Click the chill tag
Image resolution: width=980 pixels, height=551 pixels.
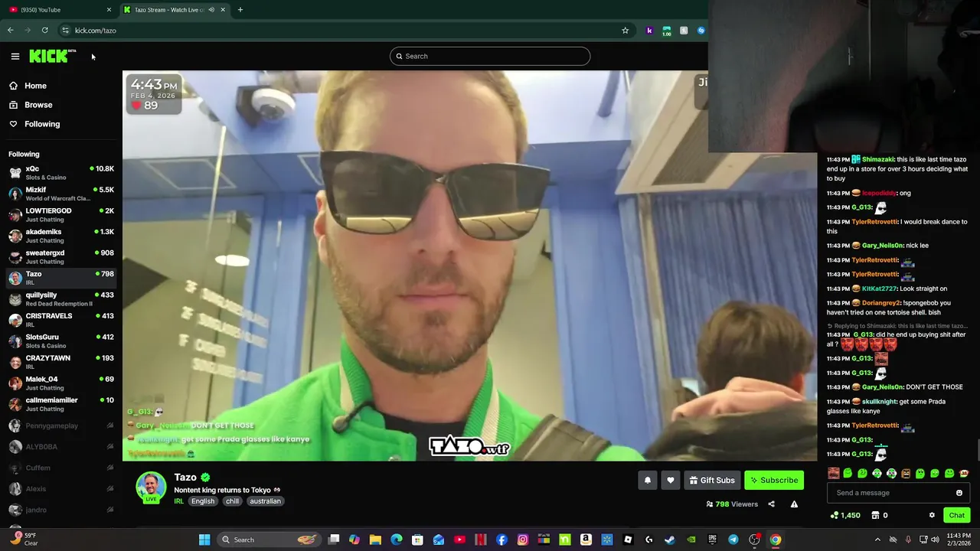pos(232,501)
